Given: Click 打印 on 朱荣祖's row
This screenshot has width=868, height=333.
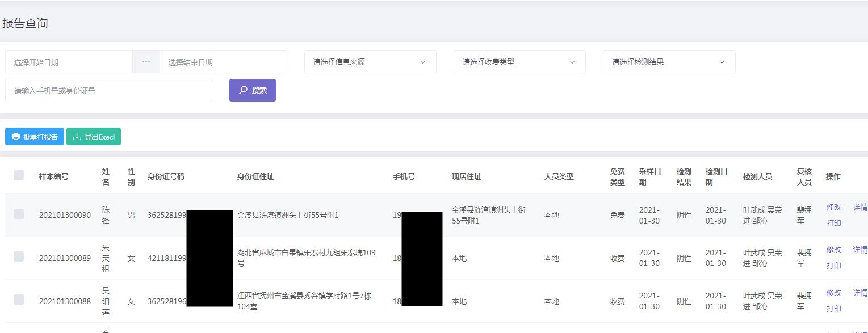Looking at the screenshot, I should (833, 266).
